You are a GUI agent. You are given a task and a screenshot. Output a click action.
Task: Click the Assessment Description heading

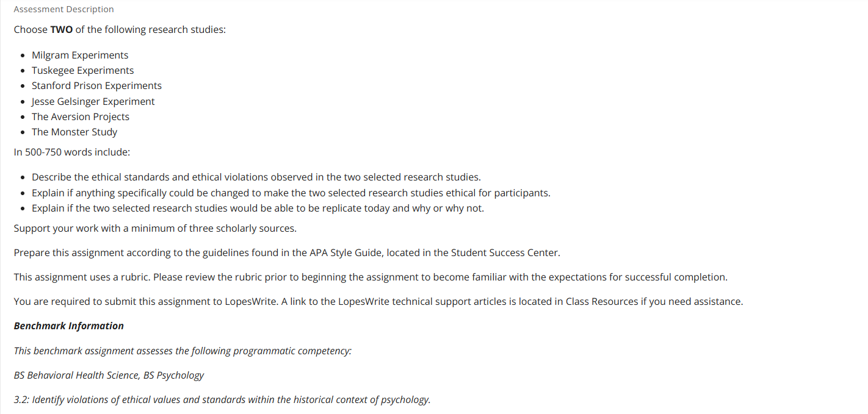[63, 9]
